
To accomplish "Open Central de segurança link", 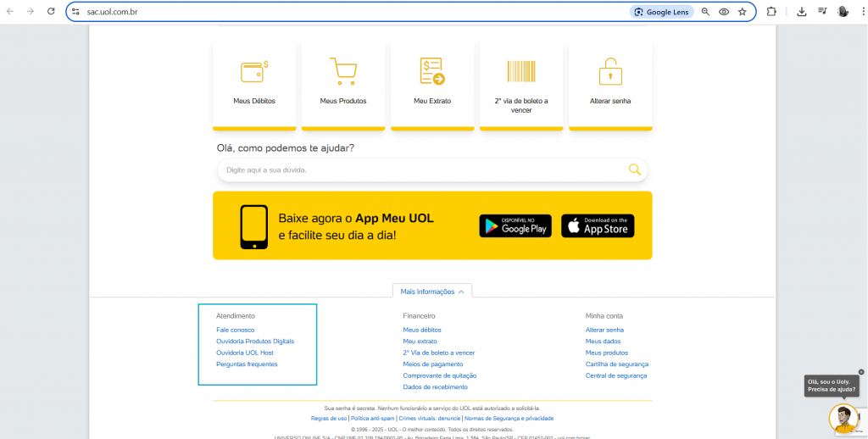I will click(616, 375).
